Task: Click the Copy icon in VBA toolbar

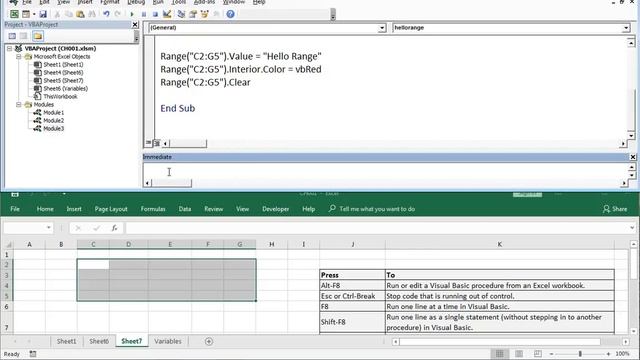Action: [x=69, y=14]
